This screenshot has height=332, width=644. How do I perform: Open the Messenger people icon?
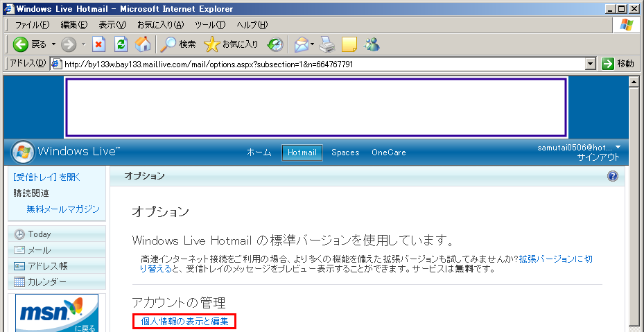pos(372,44)
